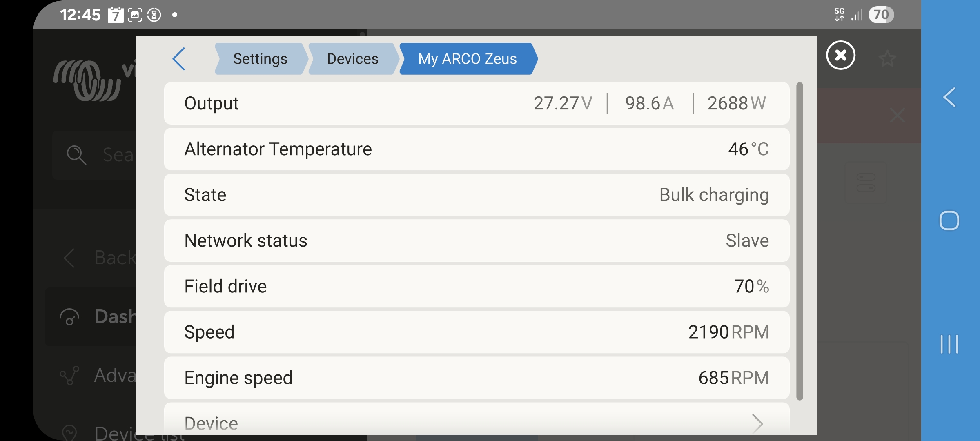Expand the Device submenu chevron

(x=757, y=423)
